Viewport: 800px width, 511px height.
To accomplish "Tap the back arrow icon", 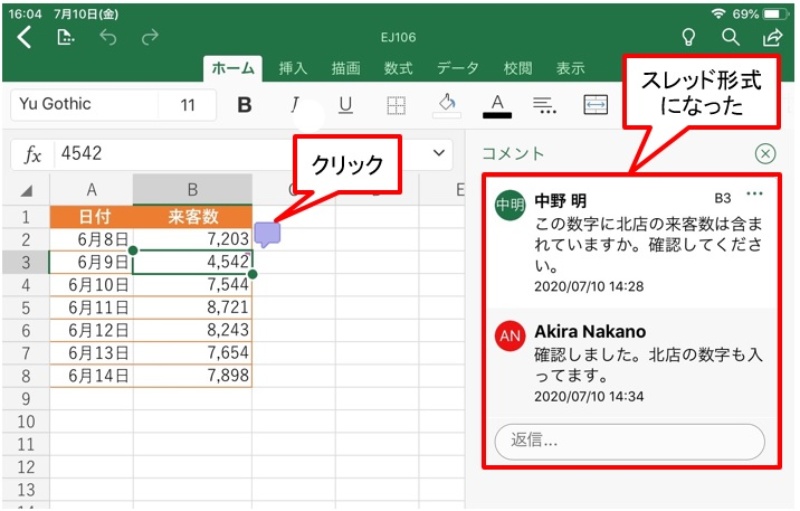I will pyautogui.click(x=25, y=38).
